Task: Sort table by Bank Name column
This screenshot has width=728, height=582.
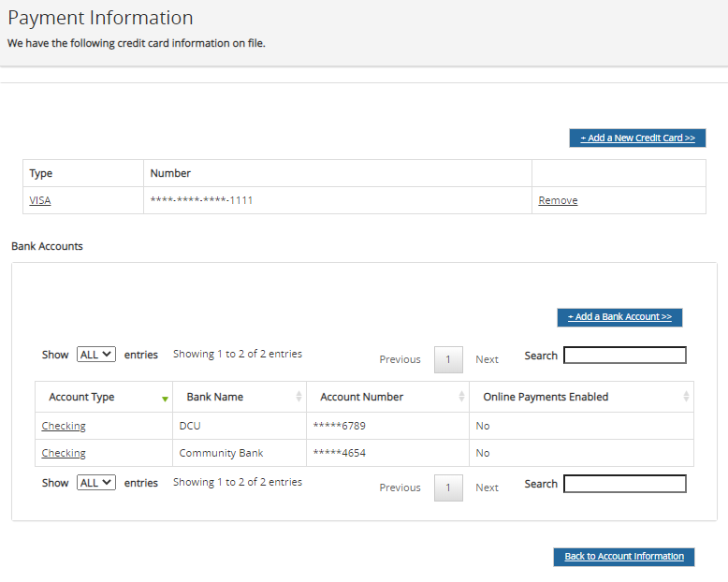Action: (x=215, y=397)
